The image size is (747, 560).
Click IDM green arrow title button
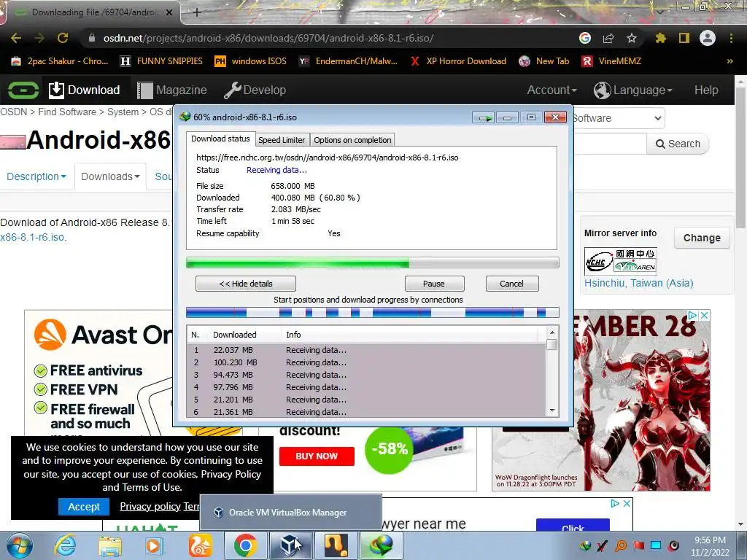point(484,117)
